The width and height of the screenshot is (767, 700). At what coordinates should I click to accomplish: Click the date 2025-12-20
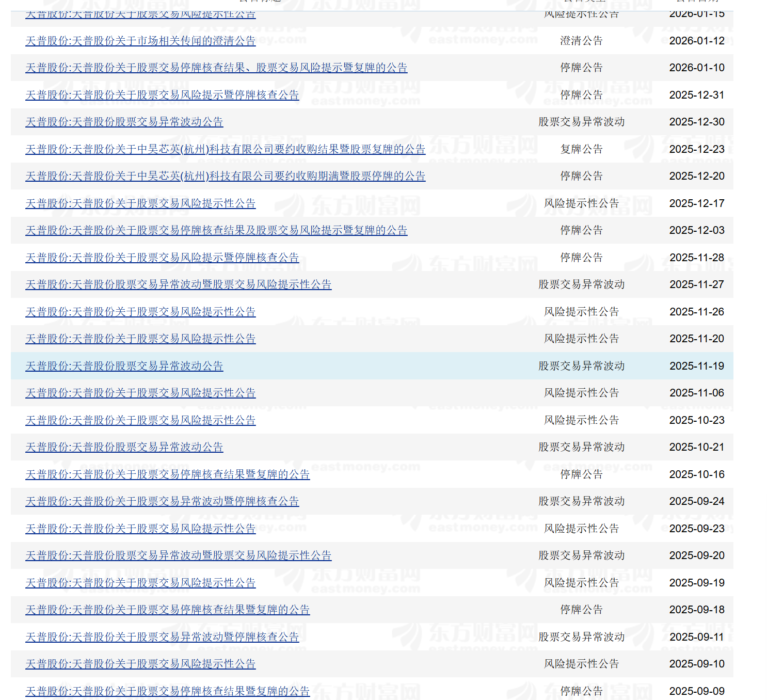click(x=697, y=176)
